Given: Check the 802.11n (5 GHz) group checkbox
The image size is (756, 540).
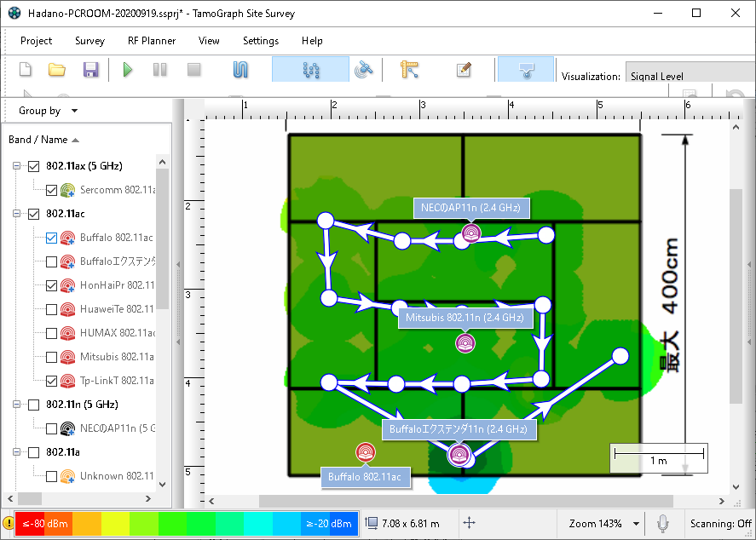Looking at the screenshot, I should [33, 405].
